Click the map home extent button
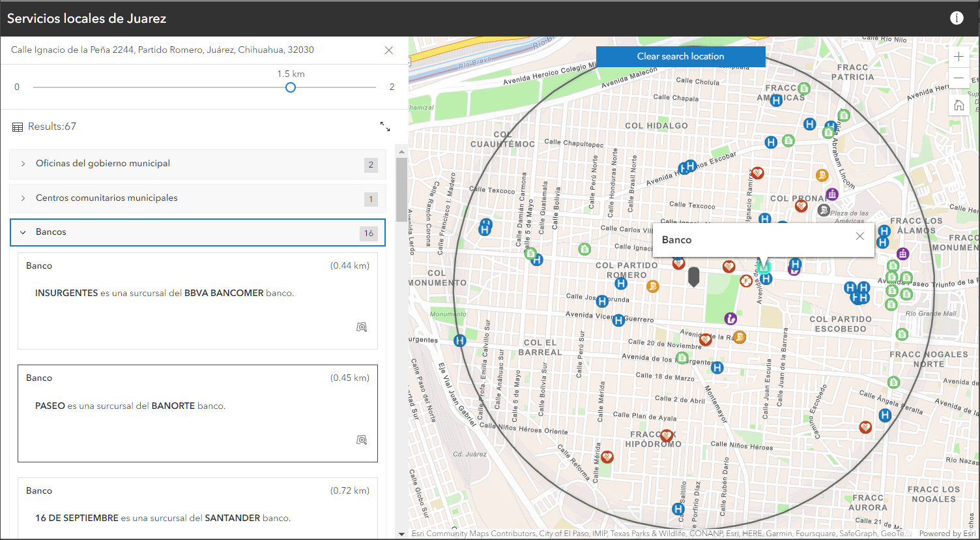980x540 pixels. point(958,105)
